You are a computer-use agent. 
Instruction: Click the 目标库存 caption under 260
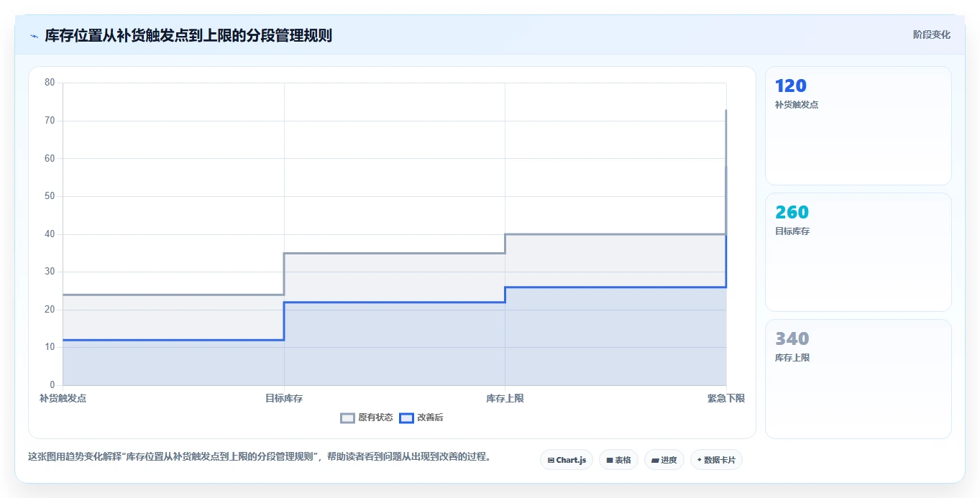[792, 231]
